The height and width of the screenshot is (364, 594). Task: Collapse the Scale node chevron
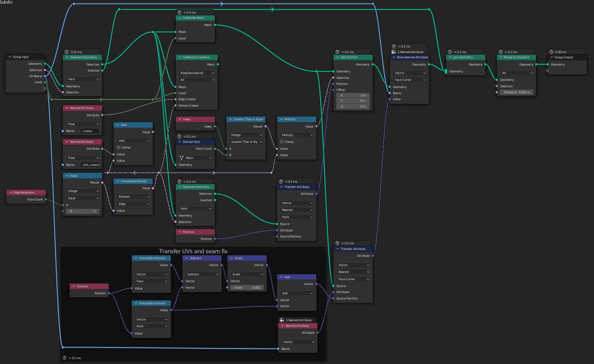(x=232, y=258)
